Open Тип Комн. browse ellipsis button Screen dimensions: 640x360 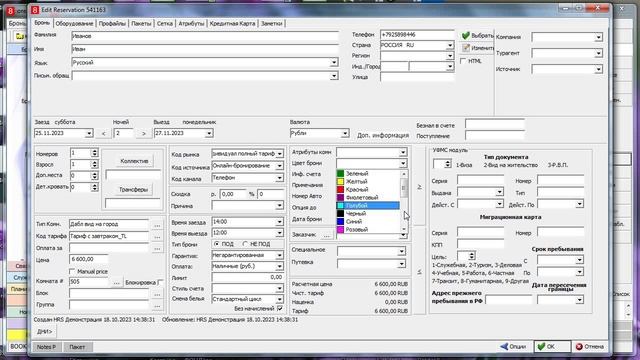tap(157, 224)
